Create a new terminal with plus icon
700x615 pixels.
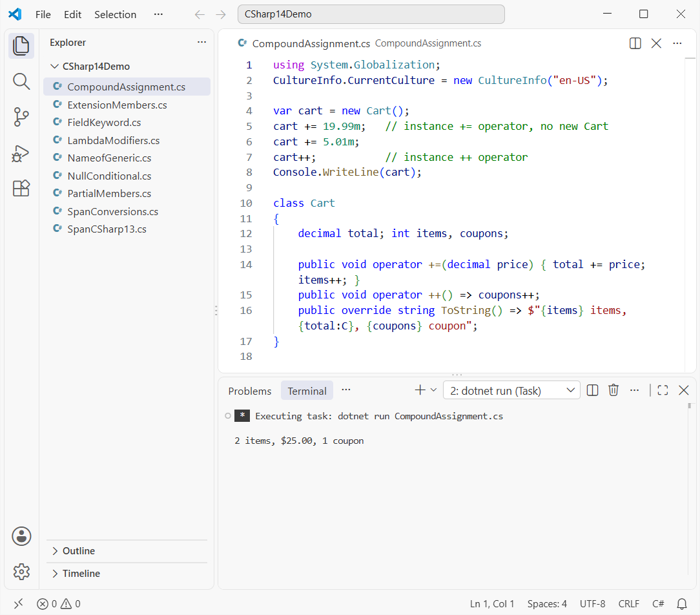pyautogui.click(x=420, y=390)
